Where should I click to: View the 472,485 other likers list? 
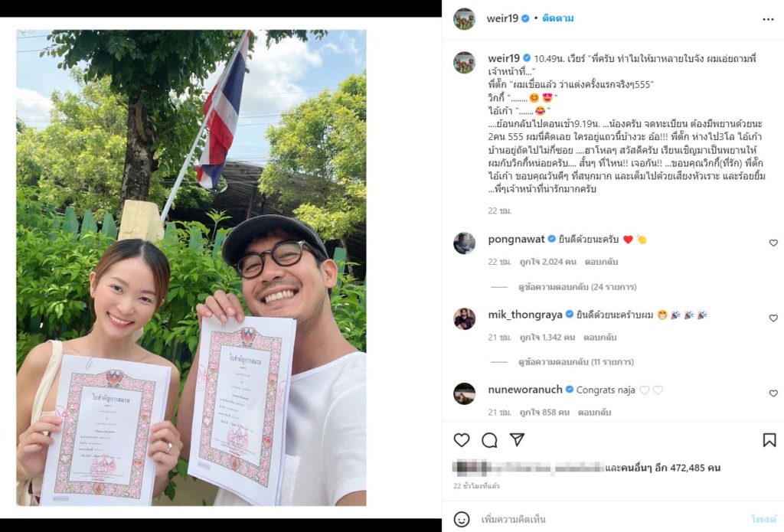(x=663, y=468)
